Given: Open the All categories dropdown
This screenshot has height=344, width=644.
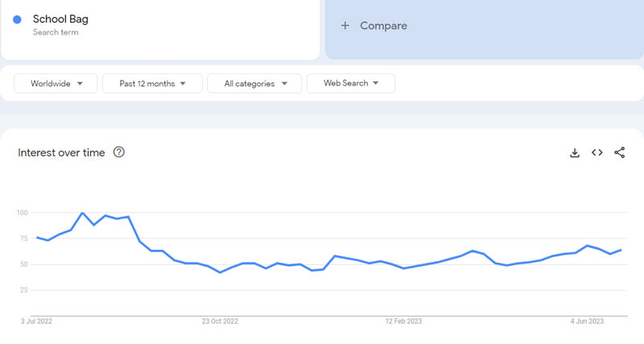Looking at the screenshot, I should click(254, 83).
